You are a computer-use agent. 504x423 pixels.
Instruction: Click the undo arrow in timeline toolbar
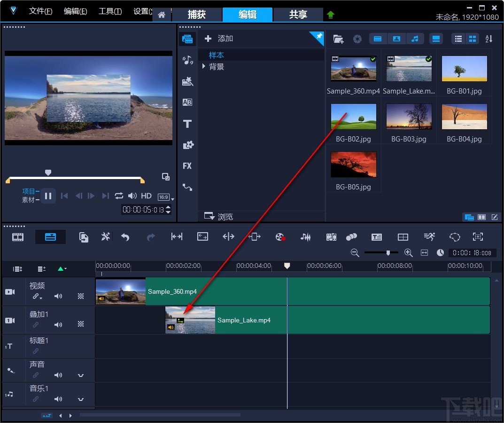(125, 237)
